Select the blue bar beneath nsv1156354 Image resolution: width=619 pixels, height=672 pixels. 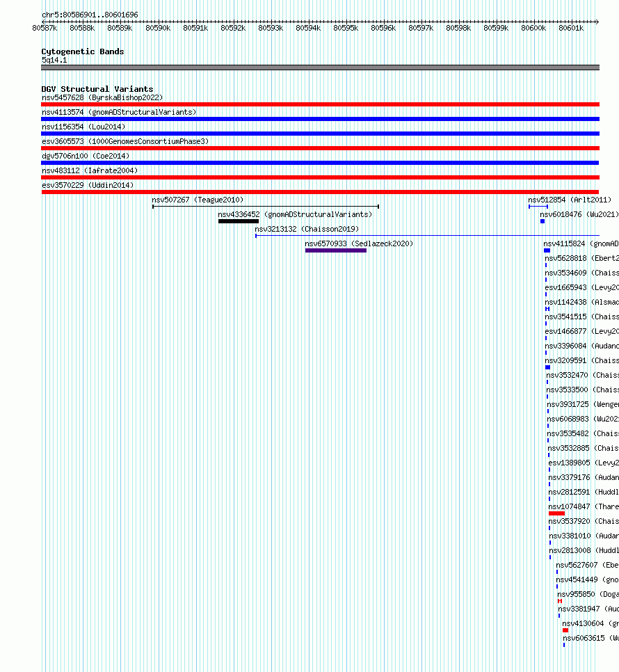[x=321, y=134]
